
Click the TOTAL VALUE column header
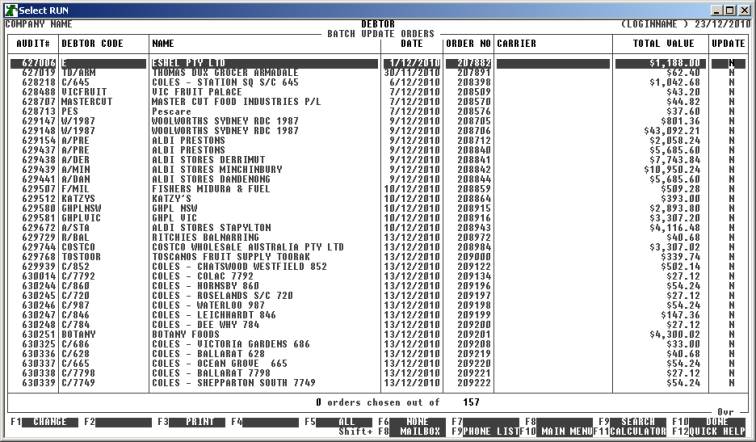pos(663,43)
